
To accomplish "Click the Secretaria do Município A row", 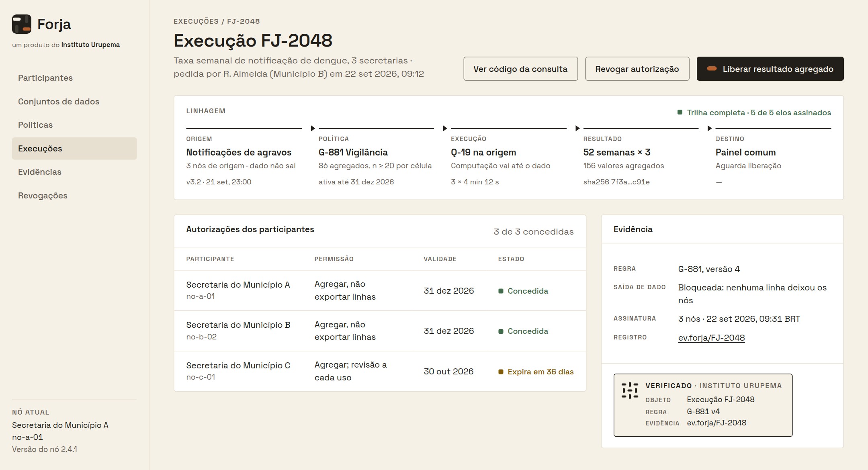I will [380, 290].
